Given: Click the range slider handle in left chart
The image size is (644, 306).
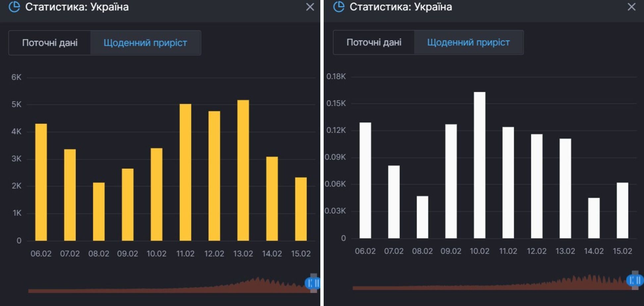Looking at the screenshot, I should pos(312,283).
